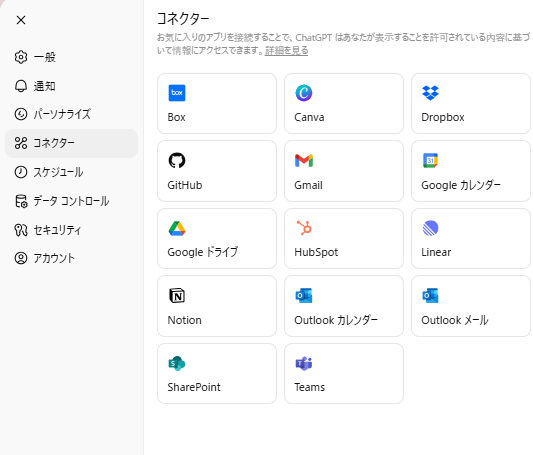533x455 pixels.
Task: Open the Canva connector label
Action: pos(309,117)
